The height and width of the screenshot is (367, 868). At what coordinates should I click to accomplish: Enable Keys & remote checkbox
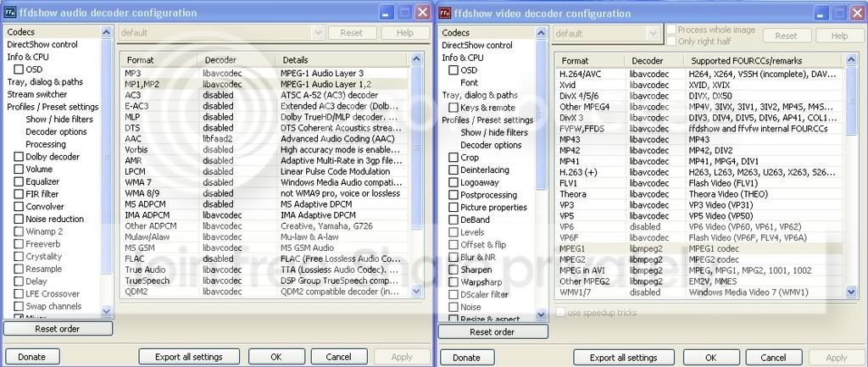[x=453, y=108]
